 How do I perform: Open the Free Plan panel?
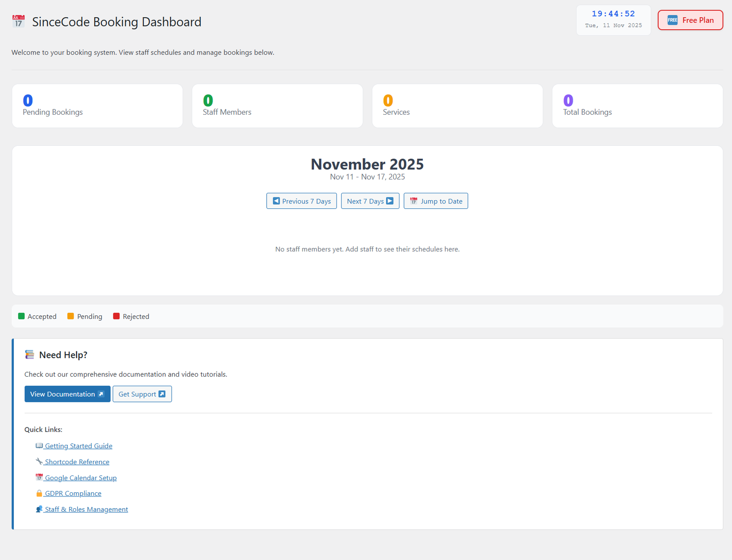tap(690, 20)
